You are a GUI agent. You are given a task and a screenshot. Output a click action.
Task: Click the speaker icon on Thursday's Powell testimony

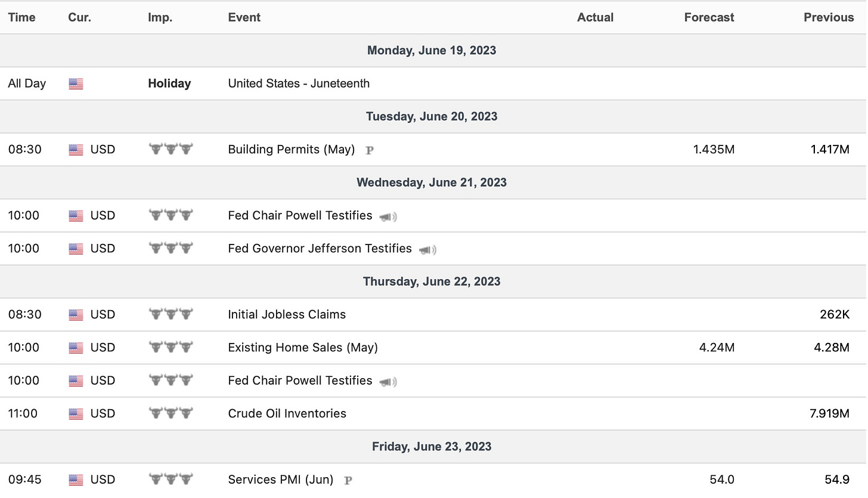[x=388, y=382]
